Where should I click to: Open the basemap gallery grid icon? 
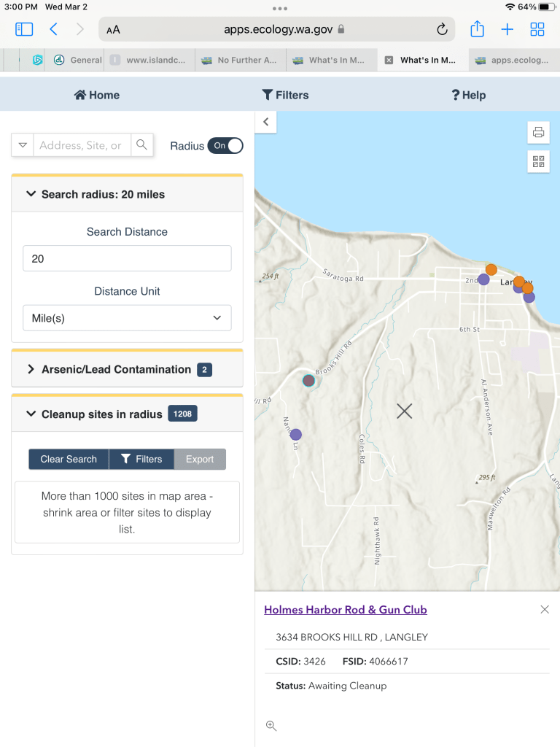pos(538,162)
